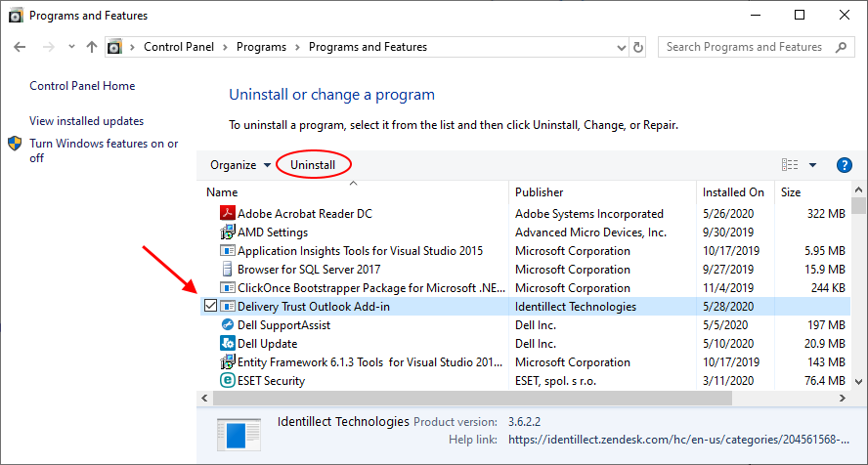Expand the chevron after Programs breadcrumb
This screenshot has width=868, height=465.
click(297, 48)
